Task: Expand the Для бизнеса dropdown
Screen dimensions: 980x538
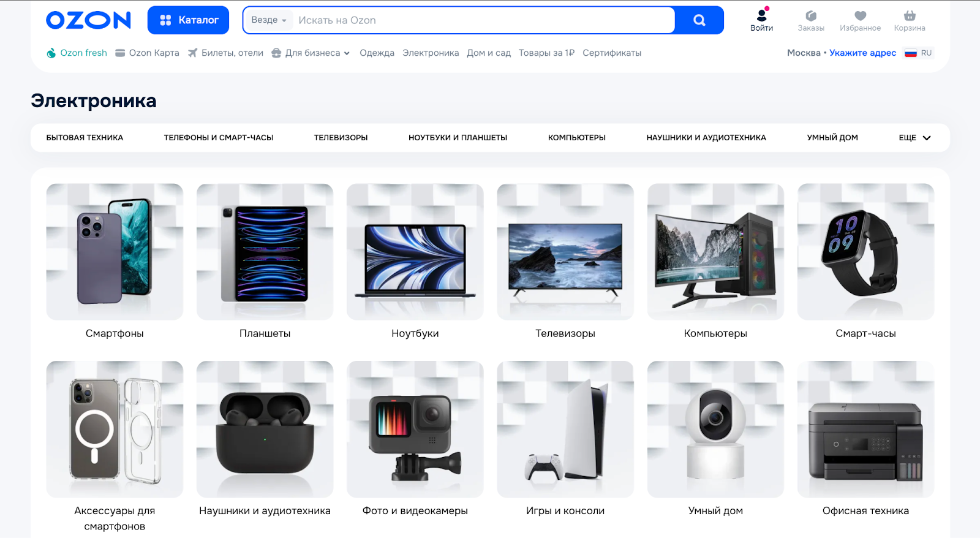Action: (x=311, y=53)
